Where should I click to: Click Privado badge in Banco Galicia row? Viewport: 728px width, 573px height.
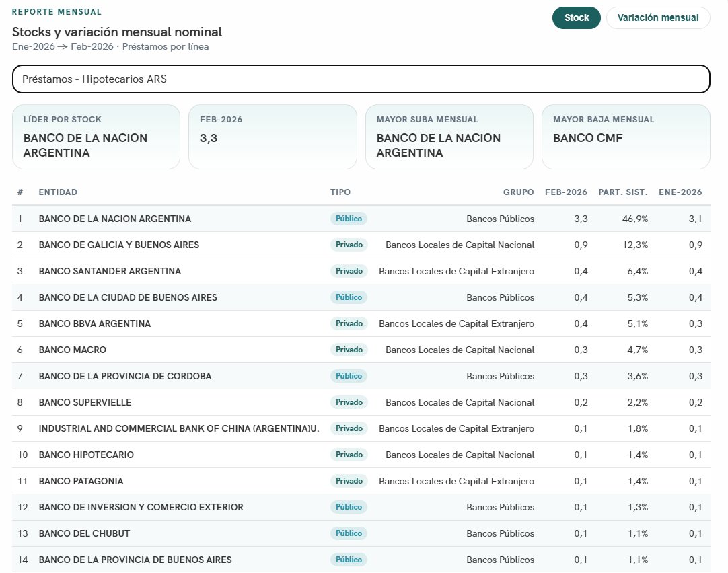pyautogui.click(x=349, y=245)
